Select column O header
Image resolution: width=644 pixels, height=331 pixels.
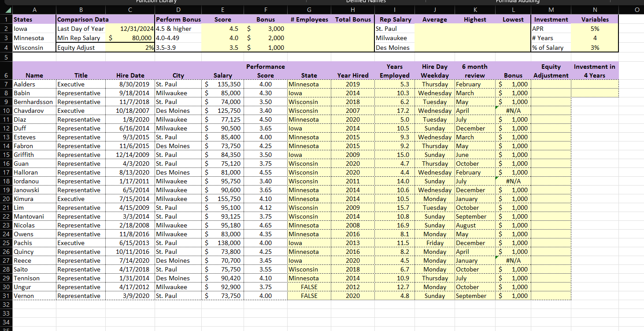(631, 10)
